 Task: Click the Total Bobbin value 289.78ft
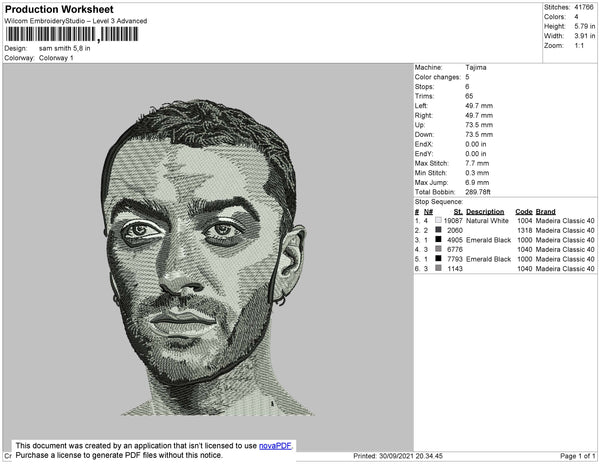[478, 192]
